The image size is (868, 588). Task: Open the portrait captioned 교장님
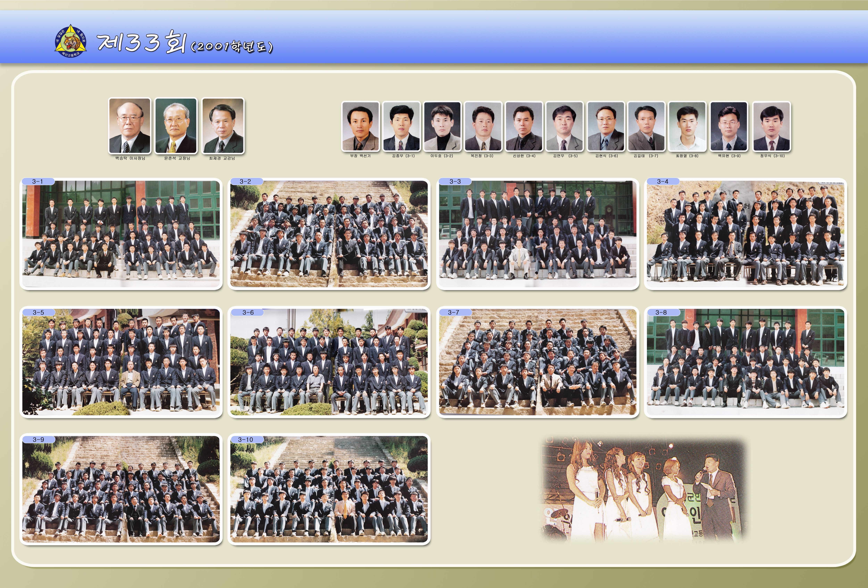176,125
